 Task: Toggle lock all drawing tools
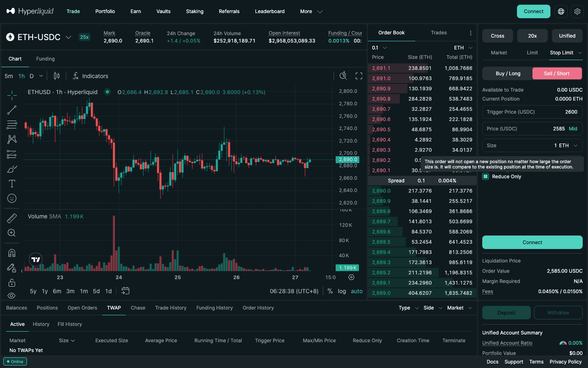(12, 283)
